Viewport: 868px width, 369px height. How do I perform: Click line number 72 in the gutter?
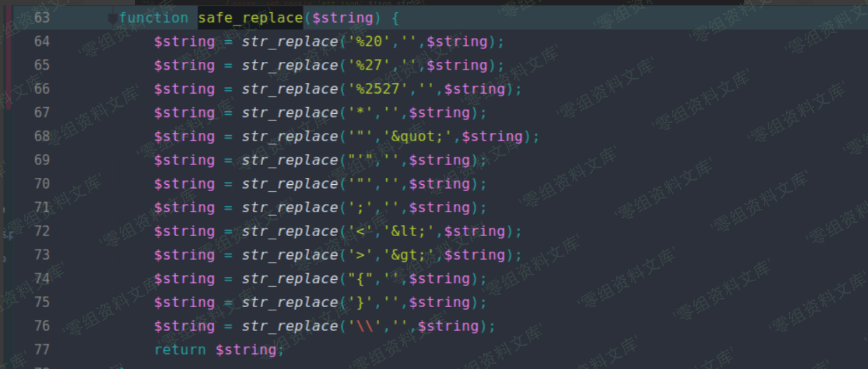point(42,231)
